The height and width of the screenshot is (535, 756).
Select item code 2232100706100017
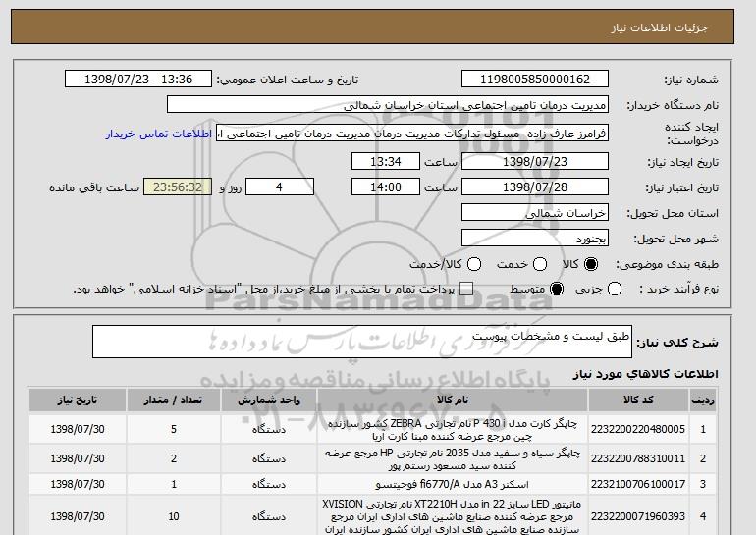[x=638, y=484]
